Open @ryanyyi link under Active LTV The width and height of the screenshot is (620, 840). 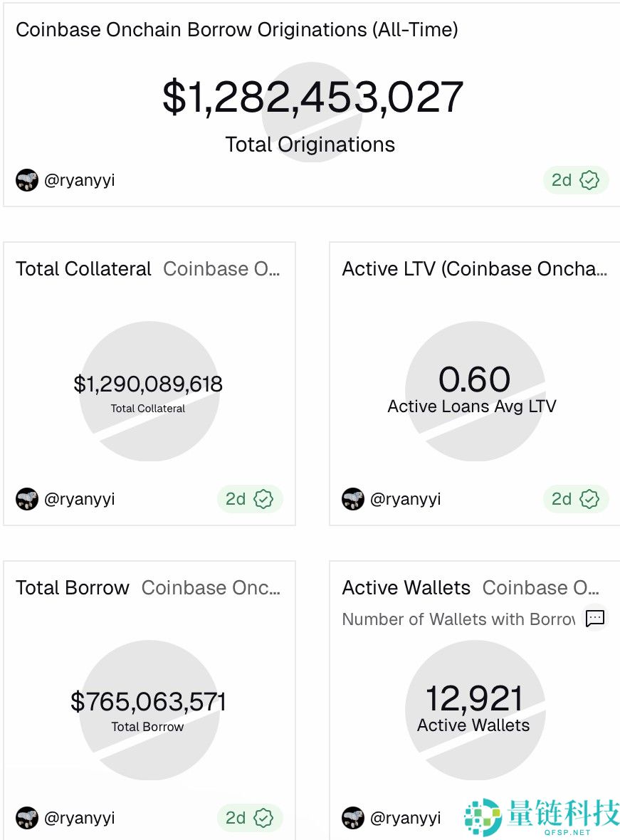[405, 499]
